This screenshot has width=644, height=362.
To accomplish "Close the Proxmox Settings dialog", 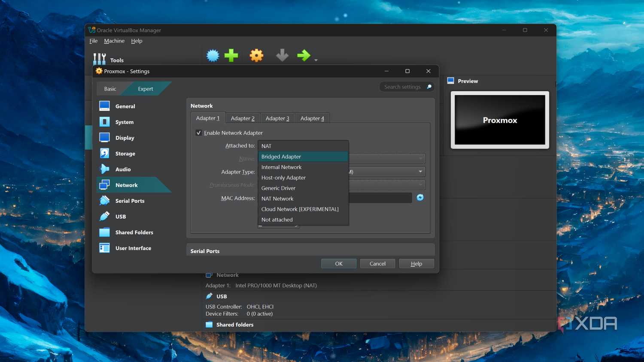I will coord(428,71).
